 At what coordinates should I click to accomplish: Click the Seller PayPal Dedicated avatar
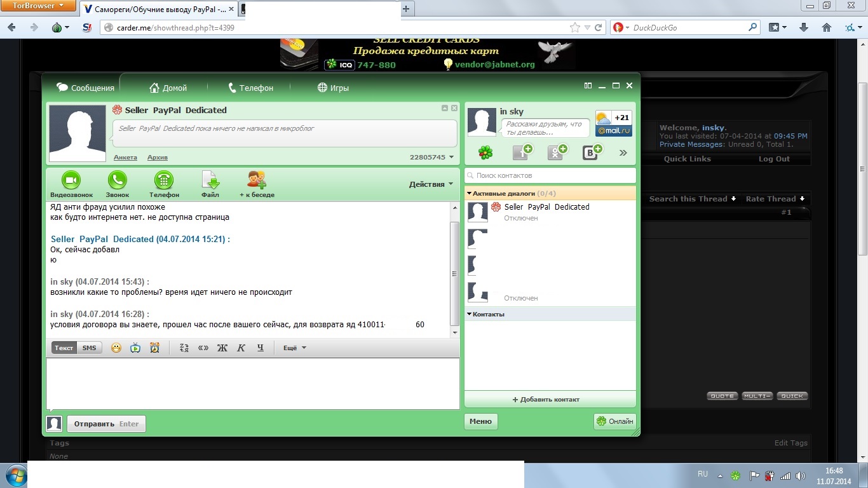[x=78, y=133]
